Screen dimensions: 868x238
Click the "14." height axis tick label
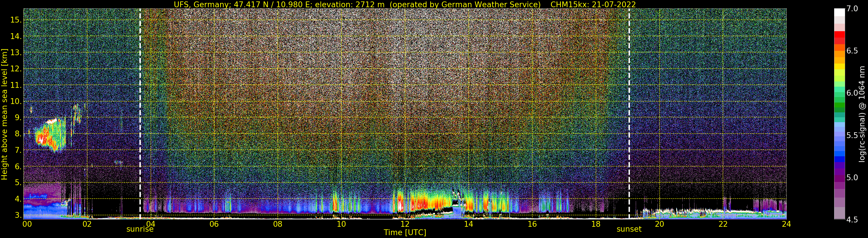16,36
